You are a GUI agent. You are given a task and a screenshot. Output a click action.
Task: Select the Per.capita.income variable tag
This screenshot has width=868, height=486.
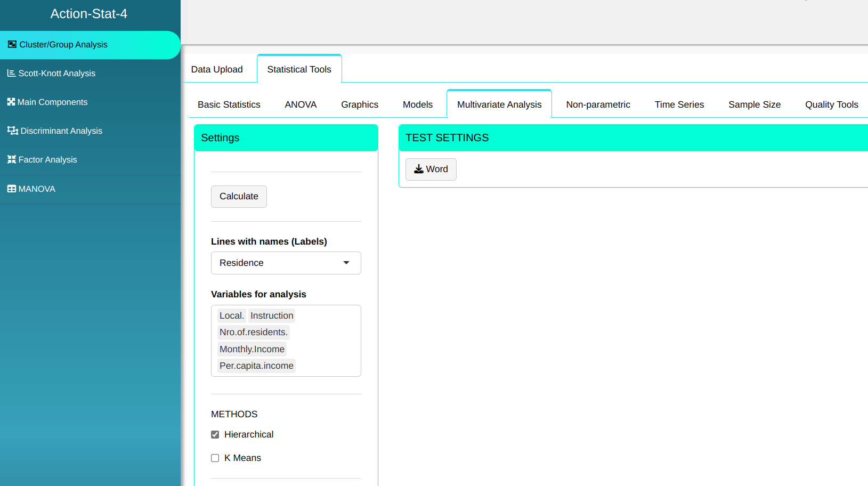[256, 366]
